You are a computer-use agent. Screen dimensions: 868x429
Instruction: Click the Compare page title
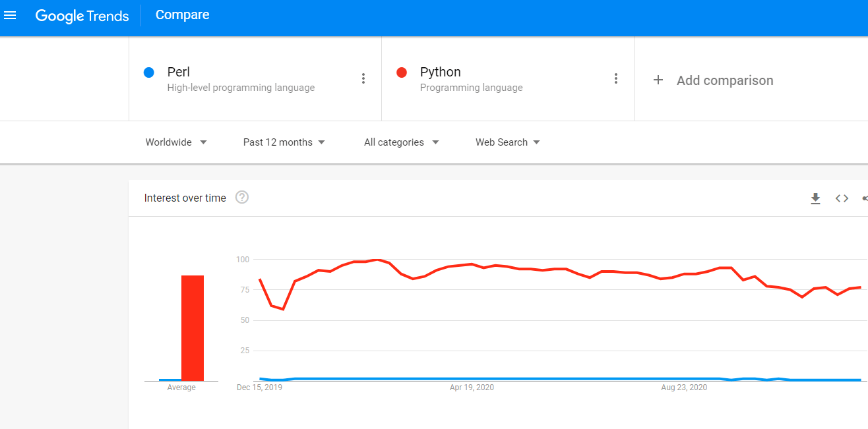pos(182,15)
